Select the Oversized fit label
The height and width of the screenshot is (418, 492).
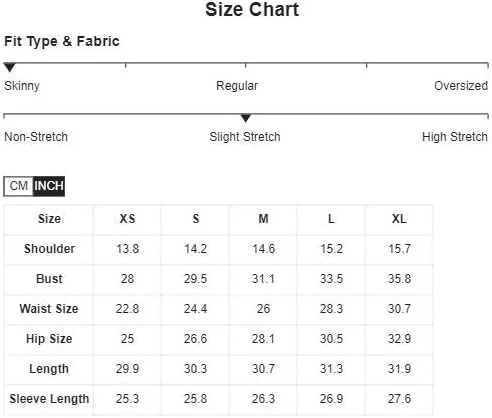pos(461,86)
